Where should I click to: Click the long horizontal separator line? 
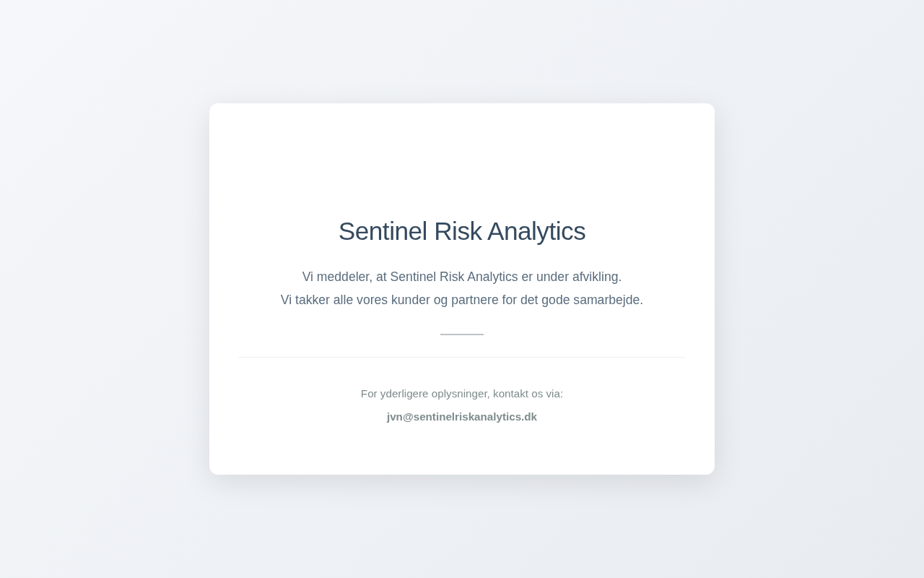click(462, 357)
